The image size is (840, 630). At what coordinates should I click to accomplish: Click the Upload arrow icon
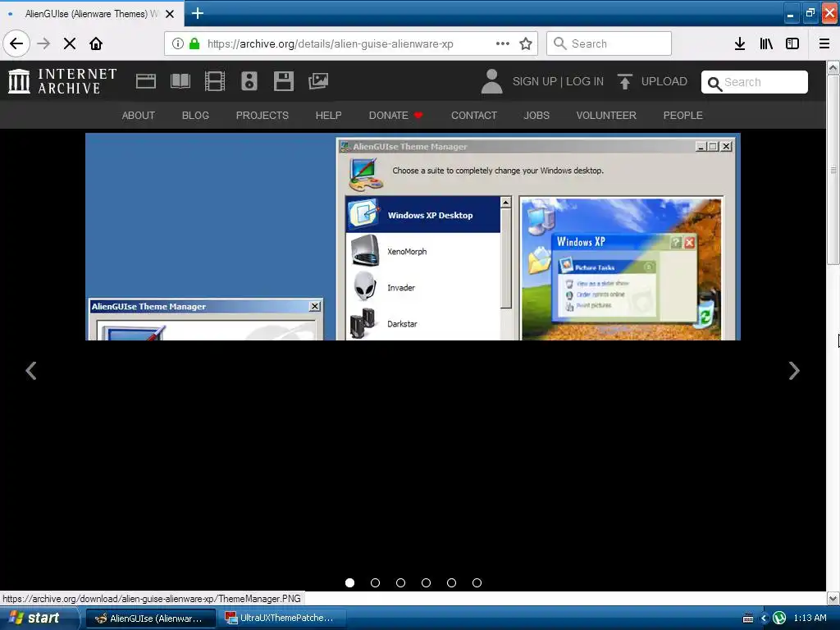624,81
